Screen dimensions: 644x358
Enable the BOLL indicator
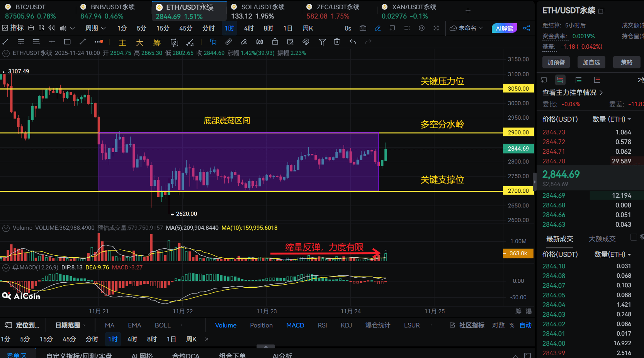tap(163, 325)
